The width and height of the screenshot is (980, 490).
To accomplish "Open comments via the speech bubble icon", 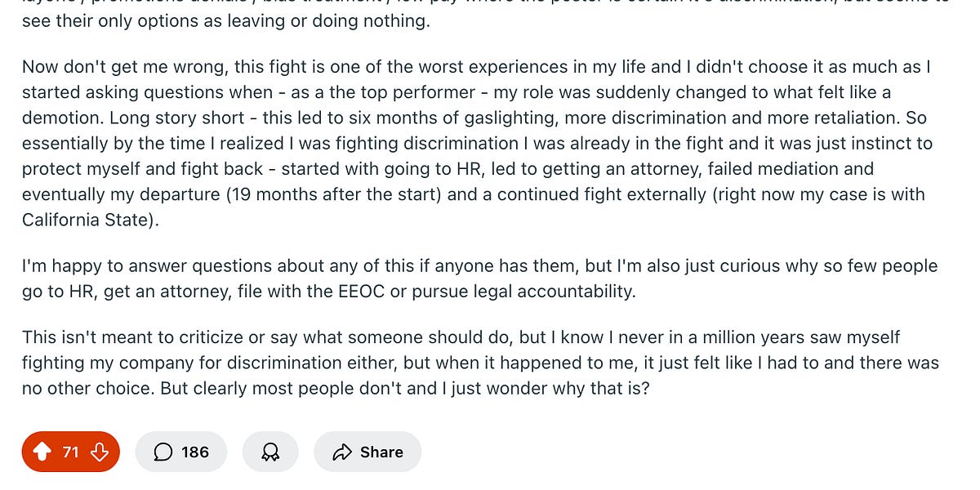I will click(x=163, y=452).
